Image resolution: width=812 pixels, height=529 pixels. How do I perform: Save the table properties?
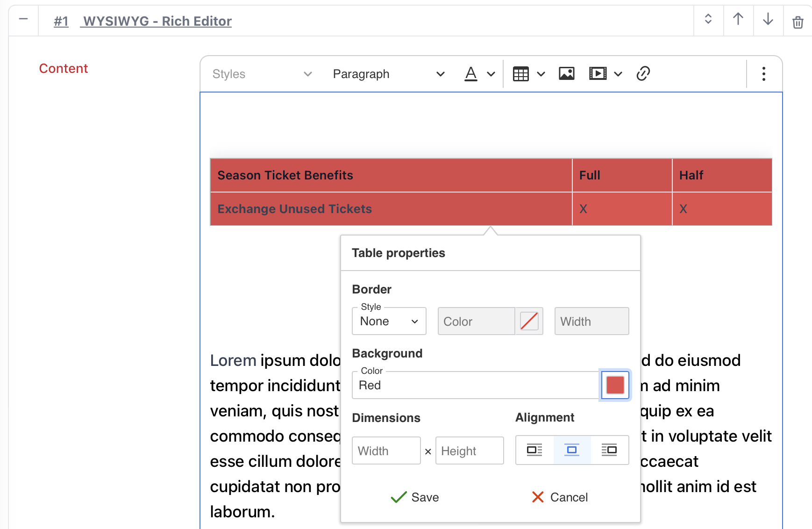(415, 497)
